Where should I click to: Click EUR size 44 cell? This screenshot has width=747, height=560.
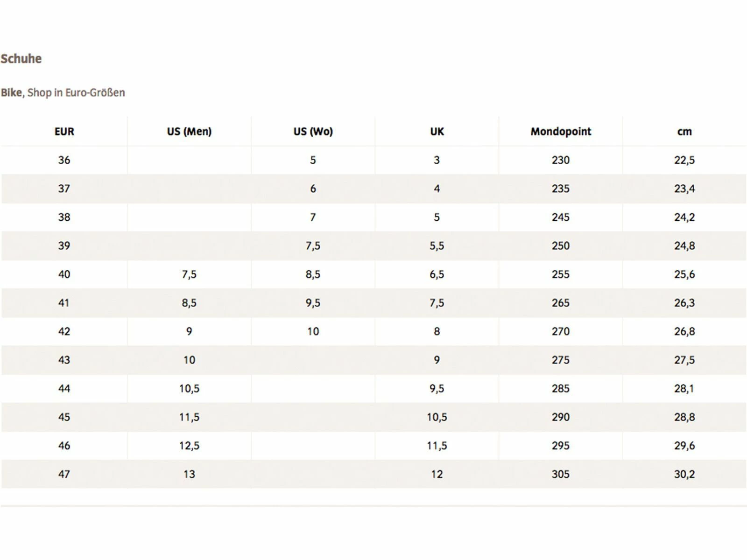coord(64,388)
